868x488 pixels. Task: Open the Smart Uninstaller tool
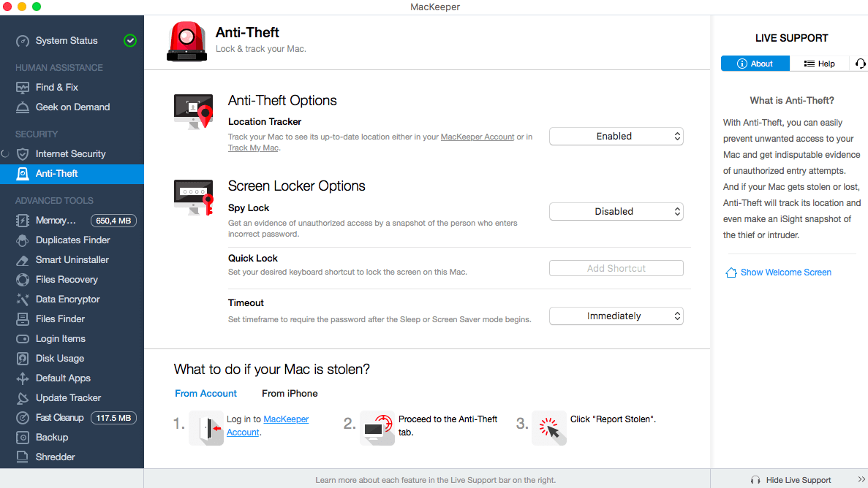[x=72, y=260]
